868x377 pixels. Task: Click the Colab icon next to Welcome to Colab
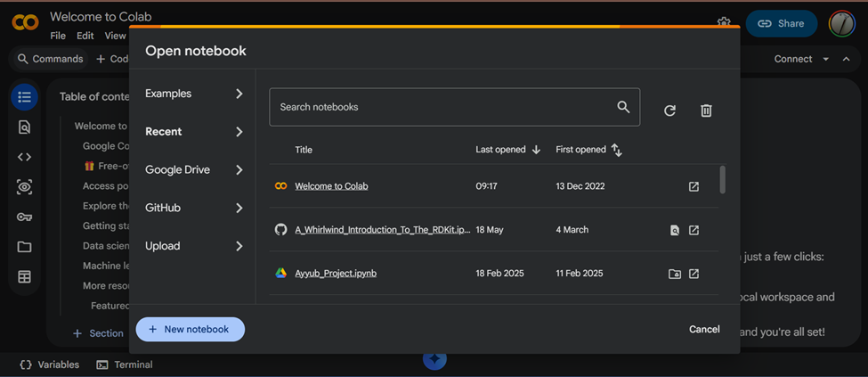(x=281, y=186)
